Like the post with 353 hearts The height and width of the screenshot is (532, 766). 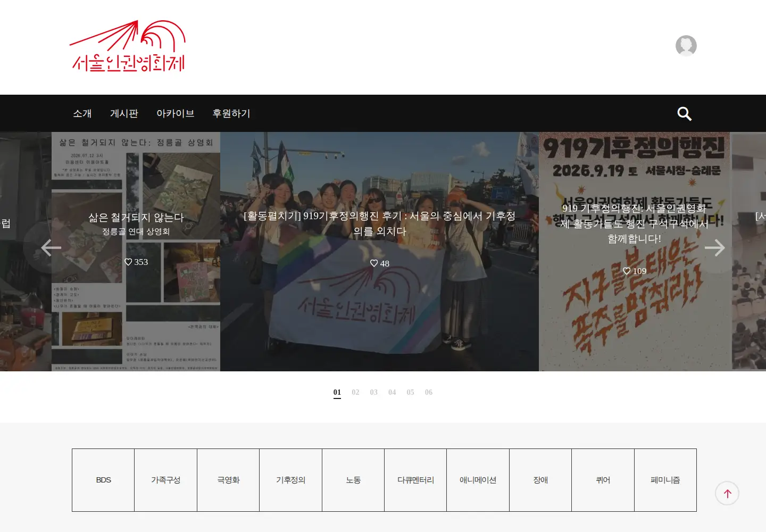(x=136, y=262)
